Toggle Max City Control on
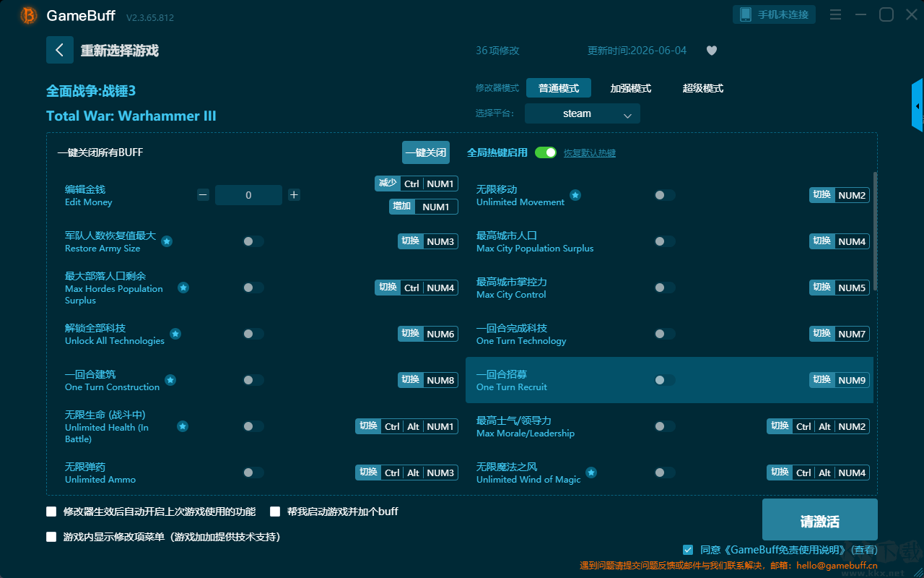The width and height of the screenshot is (924, 578). coord(665,288)
